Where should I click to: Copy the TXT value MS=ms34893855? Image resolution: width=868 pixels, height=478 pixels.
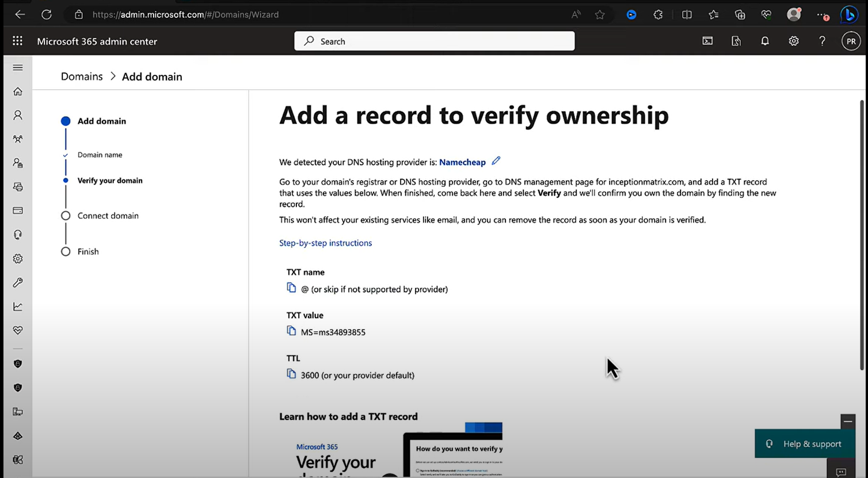[291, 331]
